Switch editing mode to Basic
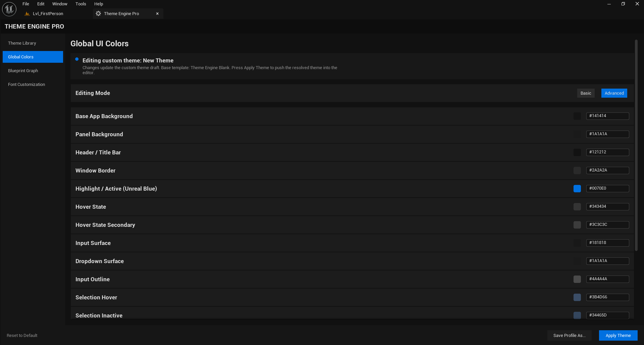644x345 pixels. click(x=586, y=93)
